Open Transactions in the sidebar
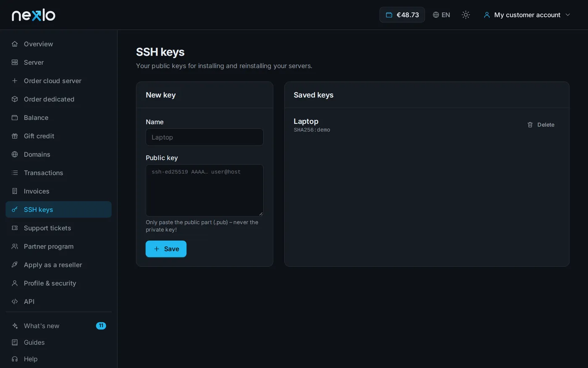 coord(58,173)
